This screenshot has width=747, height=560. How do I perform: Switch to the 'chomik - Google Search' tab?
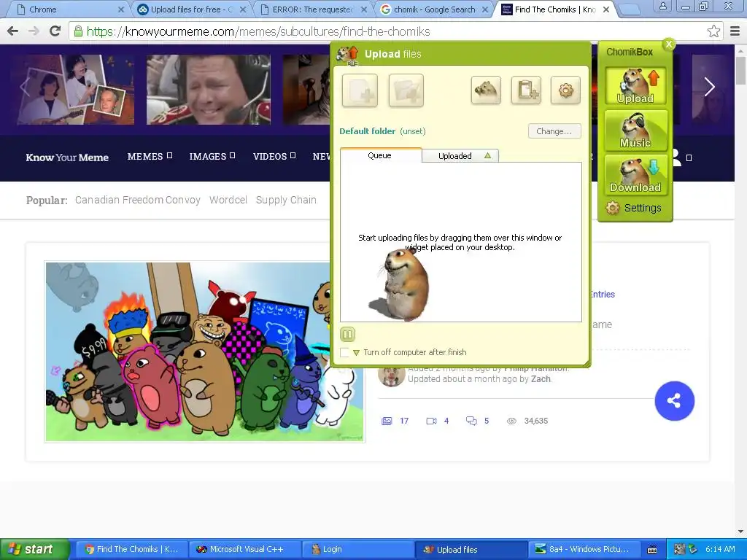[x=433, y=9]
